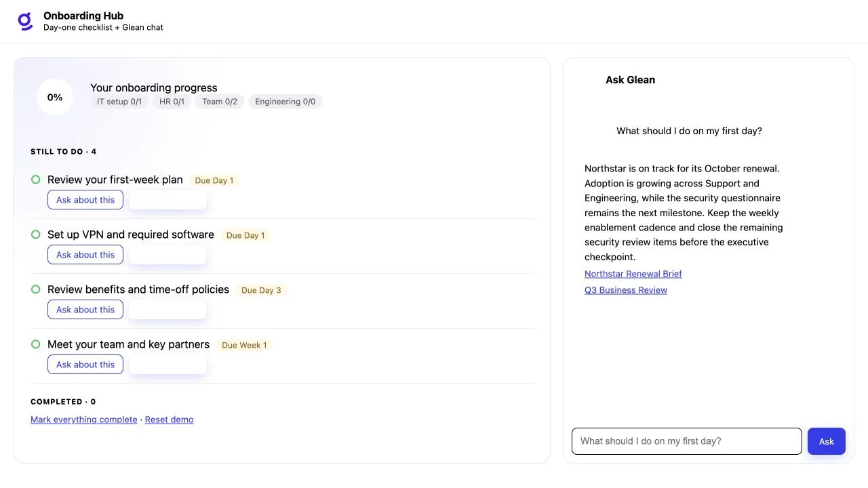Click the "What should I do on my first day?" chat message
868x488 pixels.
click(x=689, y=131)
